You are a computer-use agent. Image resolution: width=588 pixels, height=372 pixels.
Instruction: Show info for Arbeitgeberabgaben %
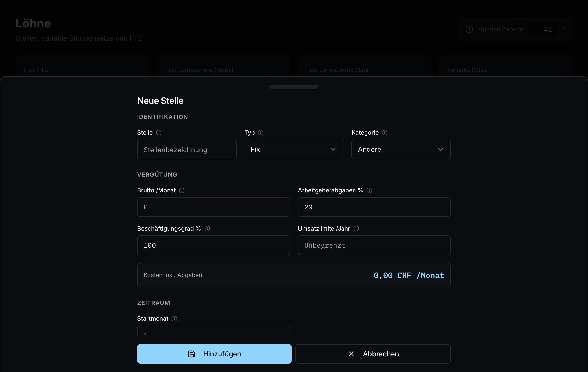[369, 190]
